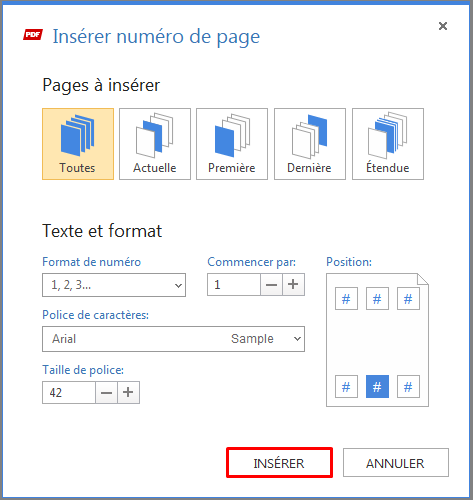The image size is (473, 500).
Task: Pick the Première page option
Action: click(x=232, y=144)
